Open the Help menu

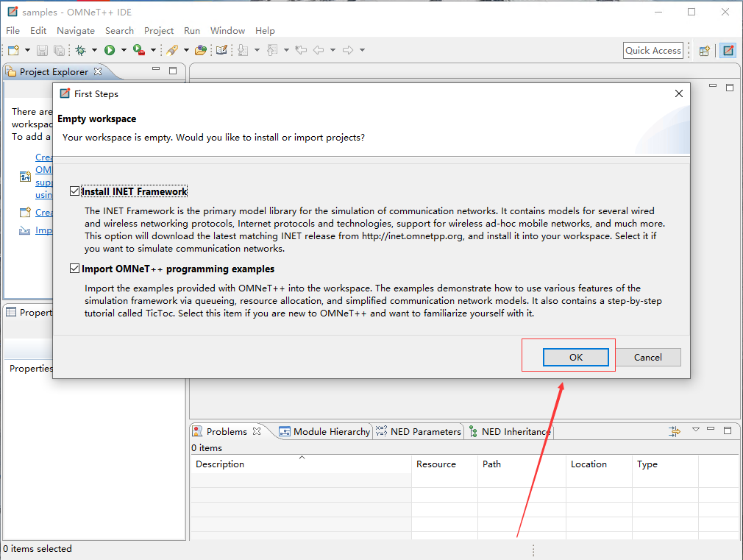pyautogui.click(x=265, y=30)
